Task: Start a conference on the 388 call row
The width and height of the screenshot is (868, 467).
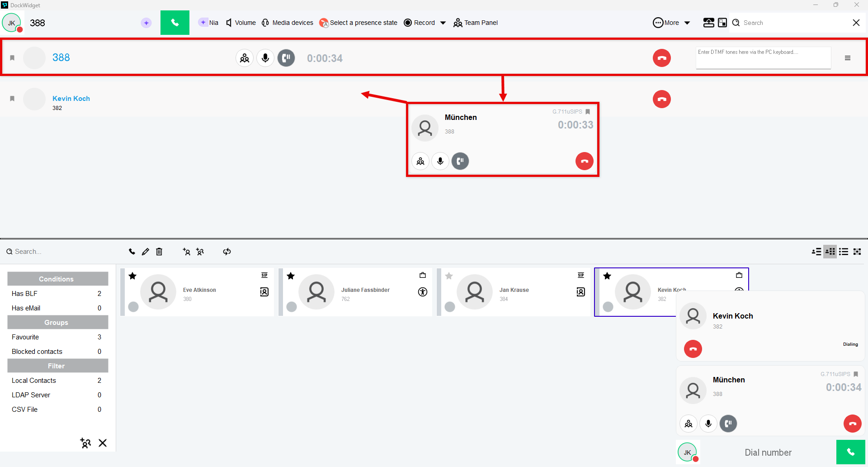Action: (x=245, y=58)
